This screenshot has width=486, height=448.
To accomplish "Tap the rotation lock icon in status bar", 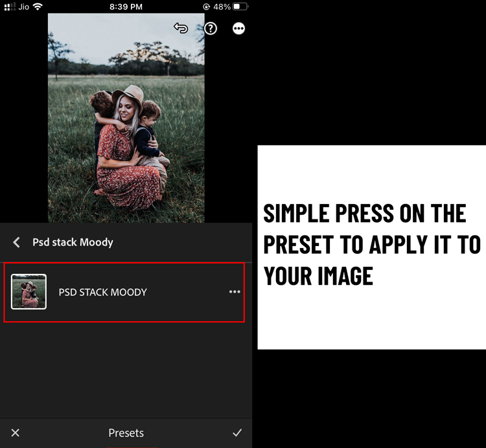I will (x=207, y=7).
